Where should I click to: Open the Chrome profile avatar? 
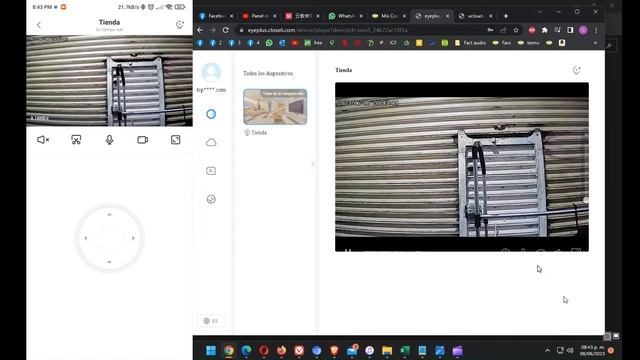click(x=583, y=30)
